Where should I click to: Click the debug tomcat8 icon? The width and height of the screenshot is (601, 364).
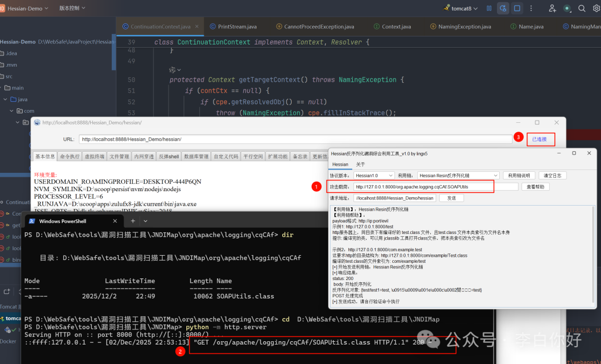click(x=503, y=8)
